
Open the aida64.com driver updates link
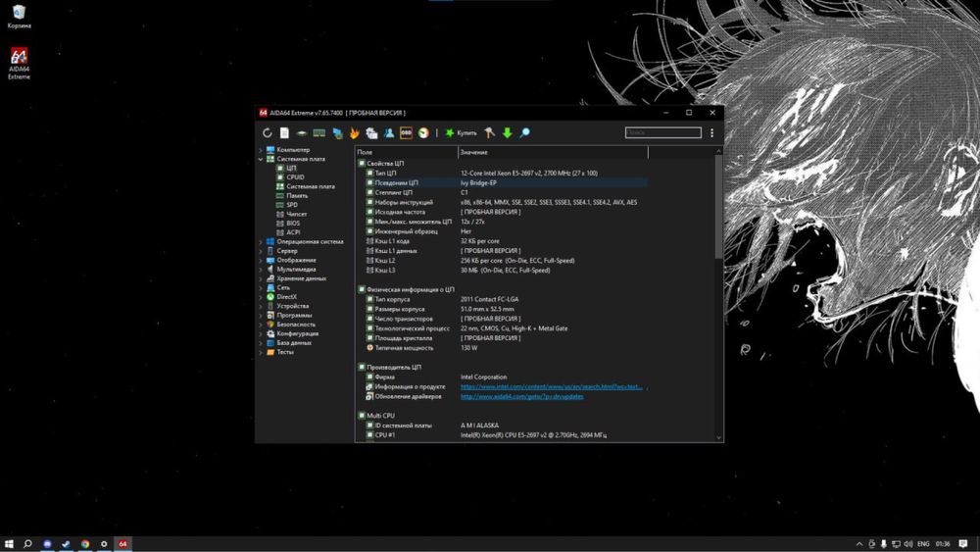(522, 396)
